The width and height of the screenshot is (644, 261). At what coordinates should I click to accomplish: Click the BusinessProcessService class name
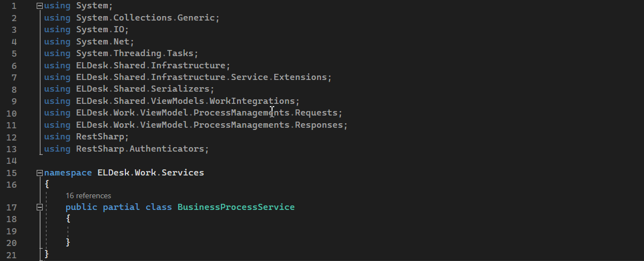point(236,207)
